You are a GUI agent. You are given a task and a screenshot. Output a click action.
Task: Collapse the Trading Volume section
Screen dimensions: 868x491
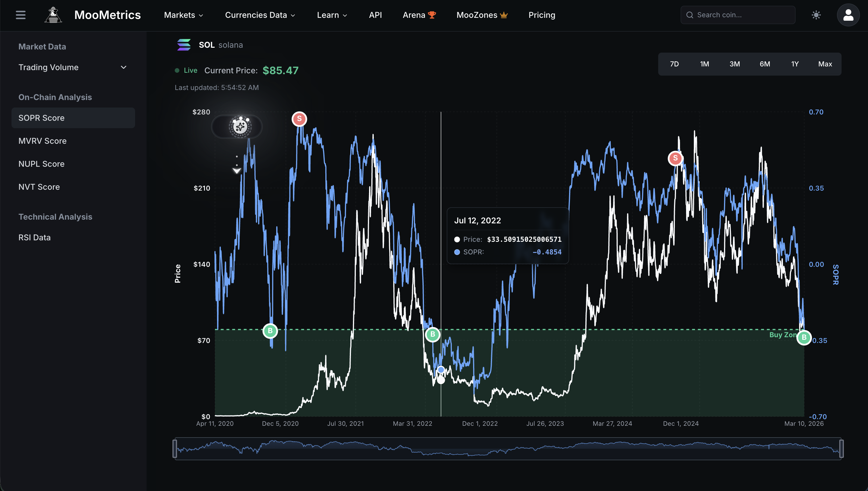tap(123, 67)
